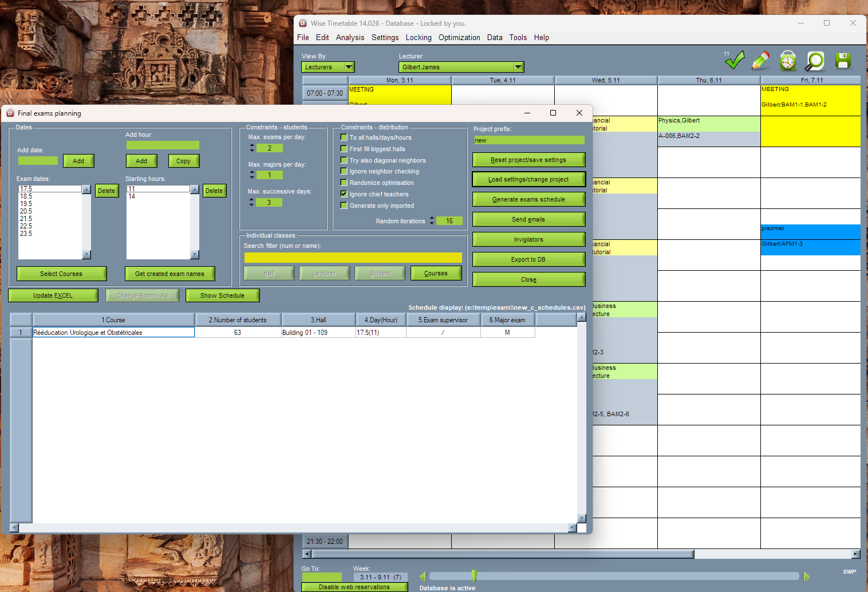Click the alarm clock toolbar icon
Viewport: 868px width, 592px height.
tap(788, 61)
